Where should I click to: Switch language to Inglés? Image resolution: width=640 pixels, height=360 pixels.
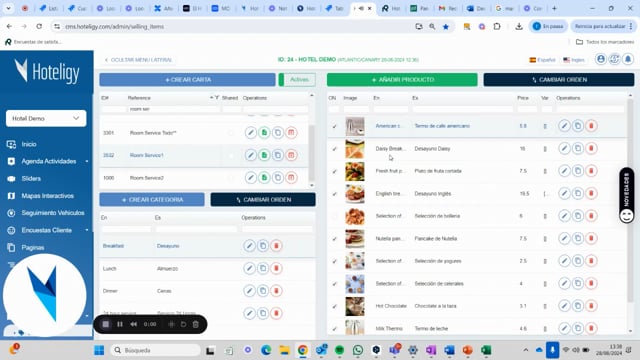click(x=574, y=60)
